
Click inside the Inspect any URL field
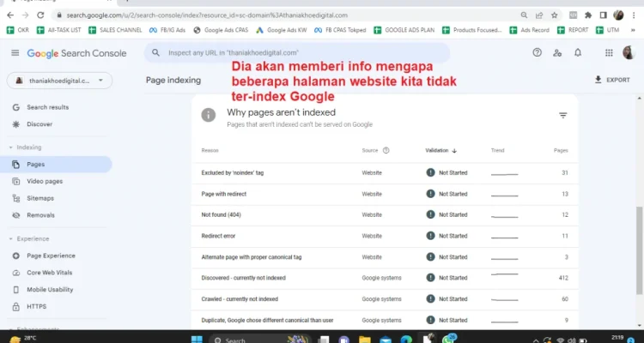[x=297, y=52]
